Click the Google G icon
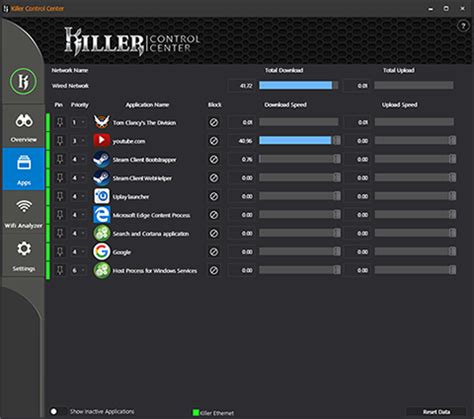Image resolution: width=474 pixels, height=419 pixels. click(101, 251)
